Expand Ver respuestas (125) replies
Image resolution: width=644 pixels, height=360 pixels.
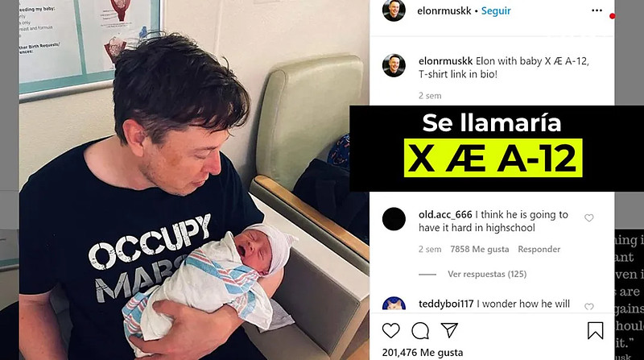coord(487,274)
